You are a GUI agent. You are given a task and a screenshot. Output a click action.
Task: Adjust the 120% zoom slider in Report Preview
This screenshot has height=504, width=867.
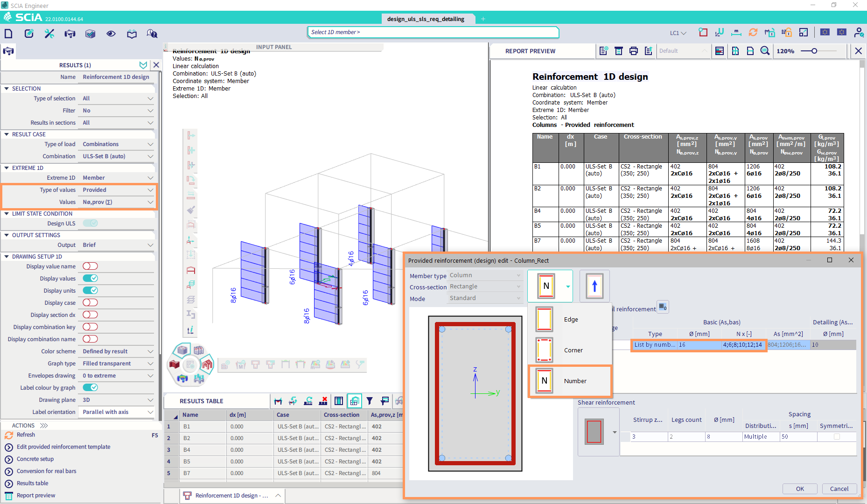tap(815, 51)
